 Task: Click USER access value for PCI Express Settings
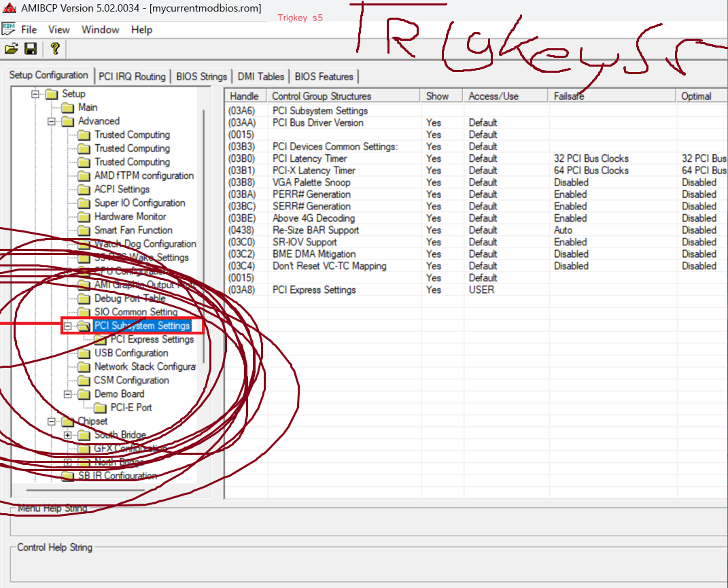[481, 290]
